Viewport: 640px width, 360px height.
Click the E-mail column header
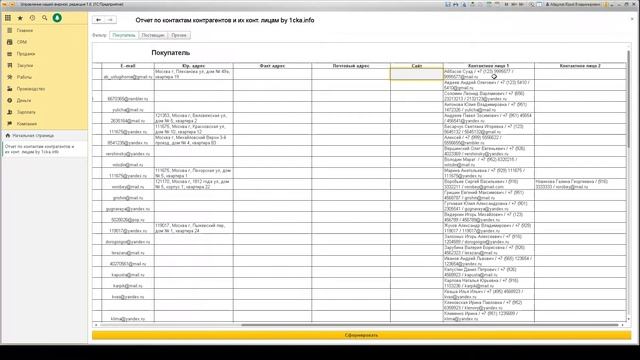click(128, 65)
